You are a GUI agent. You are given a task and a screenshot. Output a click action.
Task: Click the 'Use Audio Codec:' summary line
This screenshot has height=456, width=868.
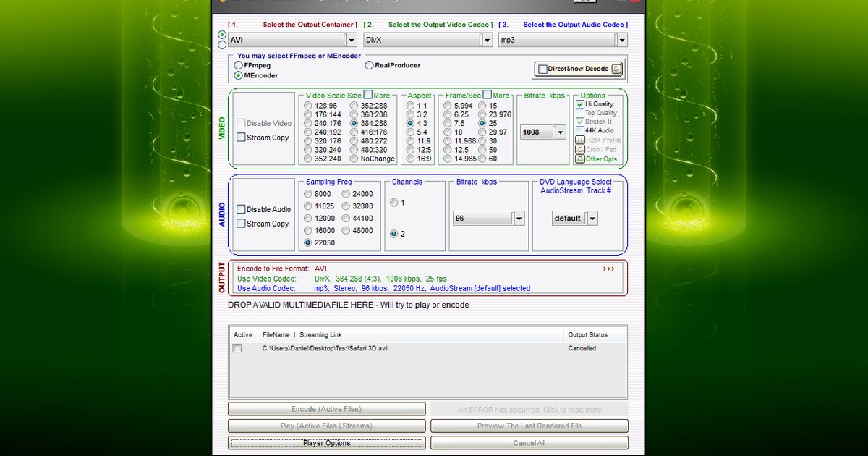[383, 288]
